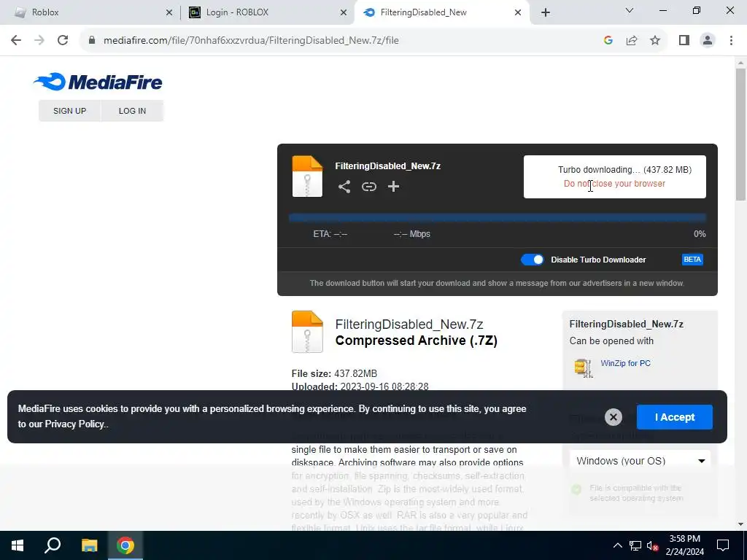
Task: Open the tab search chevron
Action: 630,10
